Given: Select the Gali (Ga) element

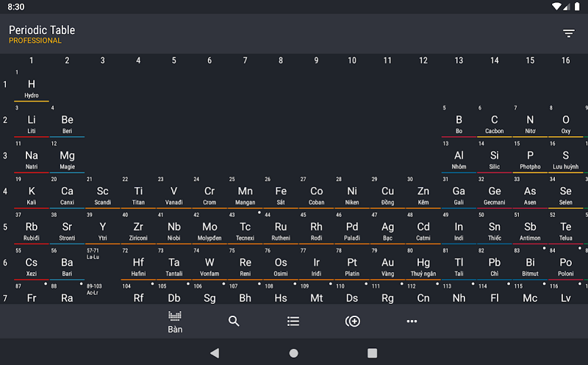Looking at the screenshot, I should [459, 192].
